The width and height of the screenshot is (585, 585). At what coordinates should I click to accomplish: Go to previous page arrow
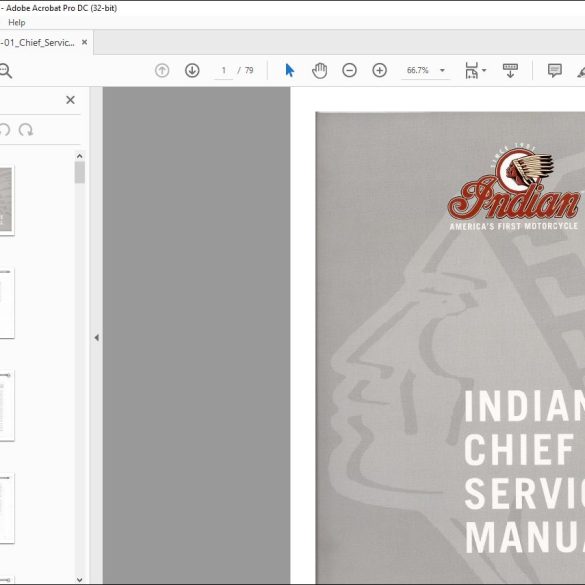[162, 71]
